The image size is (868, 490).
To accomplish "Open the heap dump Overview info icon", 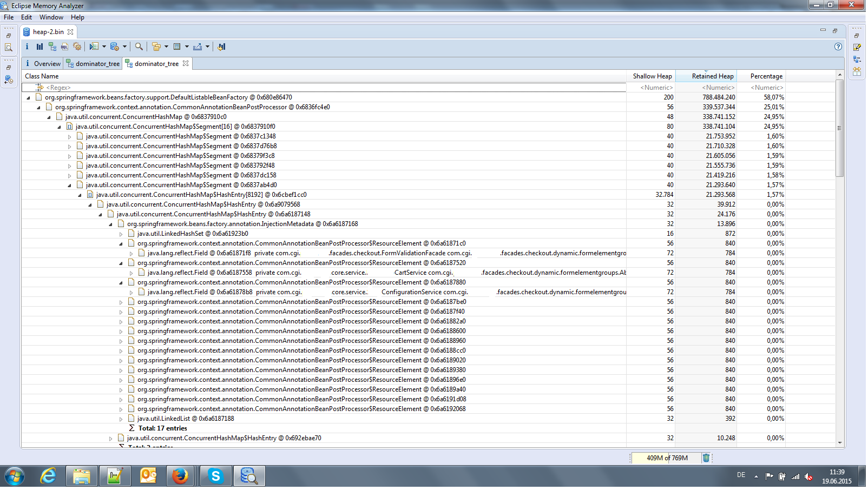I will pyautogui.click(x=27, y=47).
